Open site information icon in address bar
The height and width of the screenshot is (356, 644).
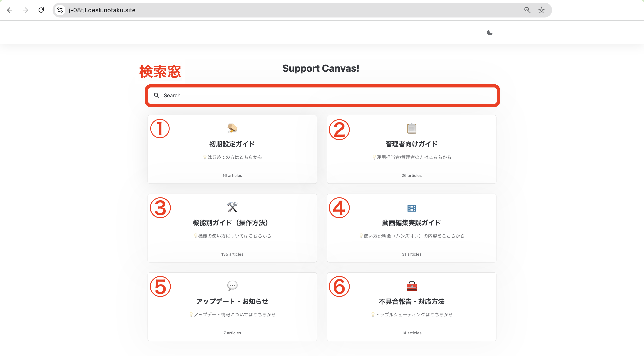click(x=60, y=10)
